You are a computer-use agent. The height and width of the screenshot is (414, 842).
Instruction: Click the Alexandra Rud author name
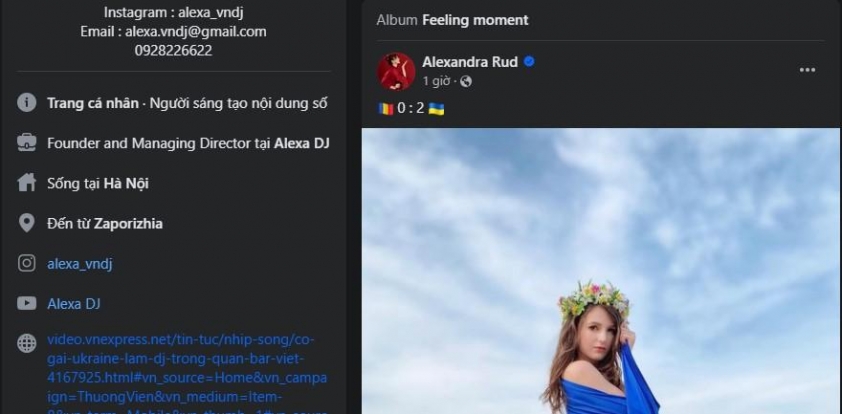(470, 62)
